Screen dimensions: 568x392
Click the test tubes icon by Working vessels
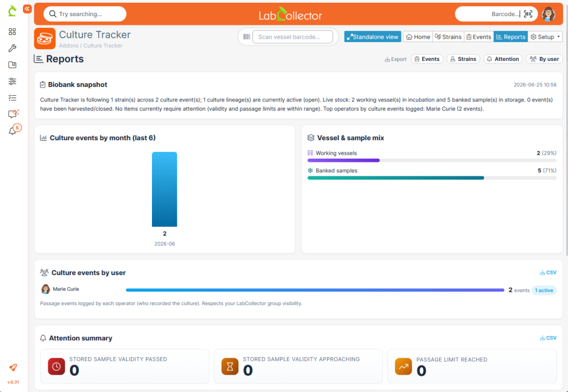click(310, 152)
